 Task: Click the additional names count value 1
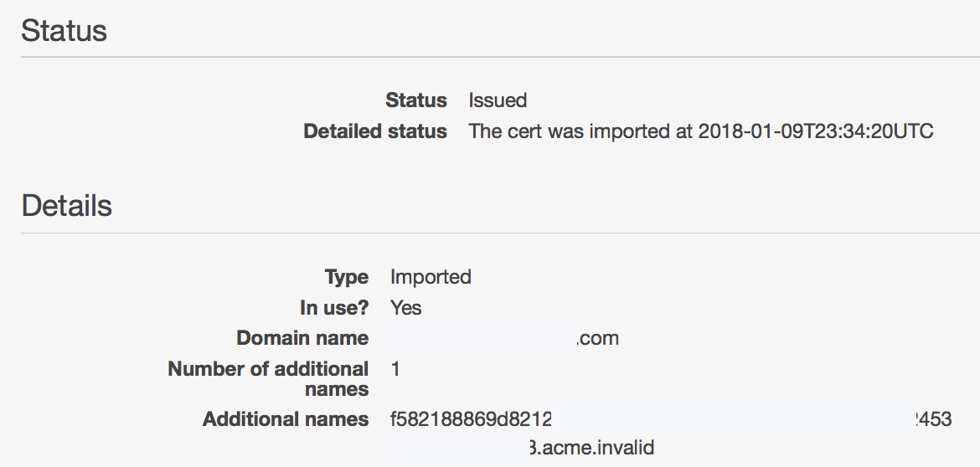coord(395,369)
